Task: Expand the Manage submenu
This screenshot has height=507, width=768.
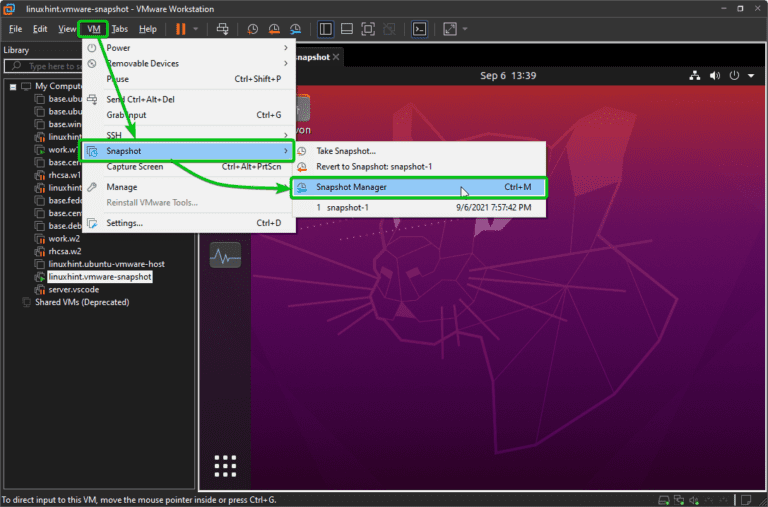Action: point(189,187)
